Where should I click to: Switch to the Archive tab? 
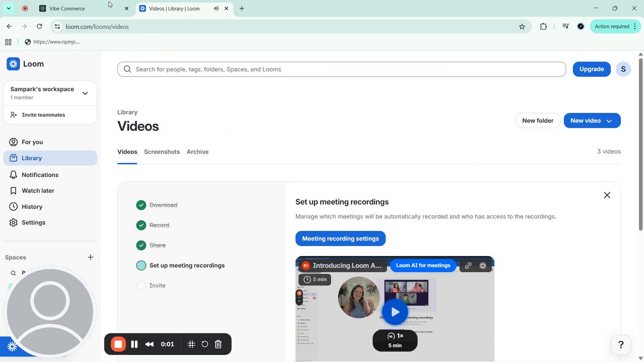(x=198, y=152)
